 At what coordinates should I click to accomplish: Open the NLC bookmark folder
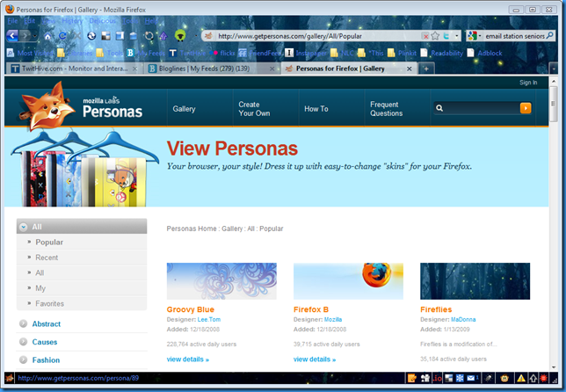(342, 53)
